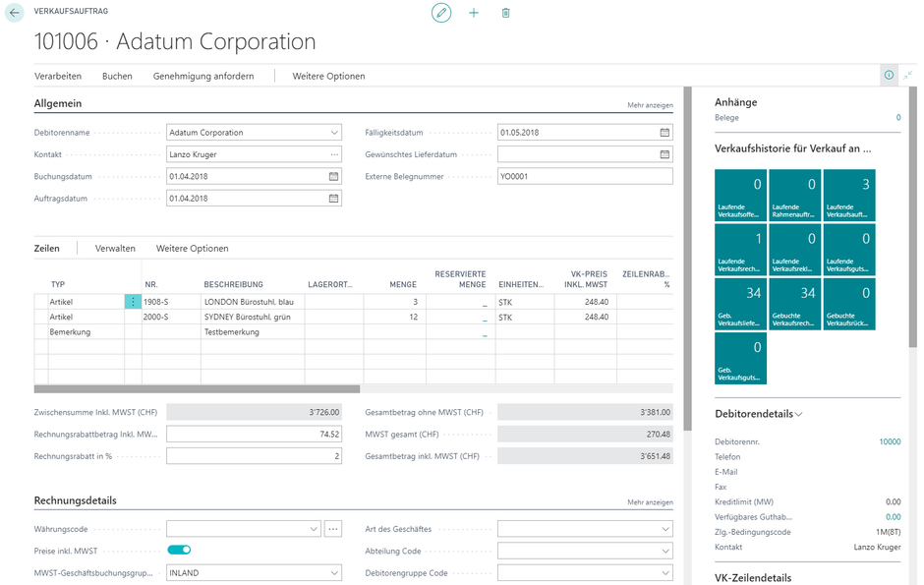924x585 pixels.
Task: Click the Belege count link
Action: pyautogui.click(x=898, y=117)
